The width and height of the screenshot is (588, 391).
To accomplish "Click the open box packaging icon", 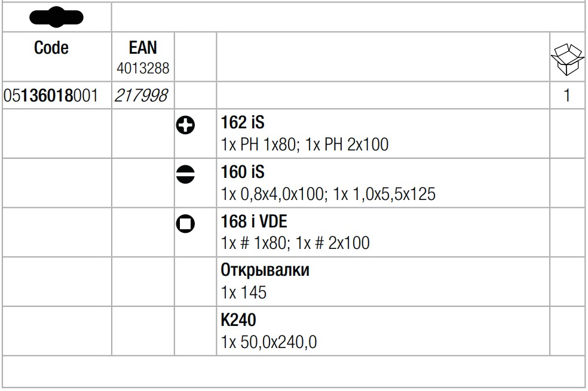I will [x=567, y=60].
